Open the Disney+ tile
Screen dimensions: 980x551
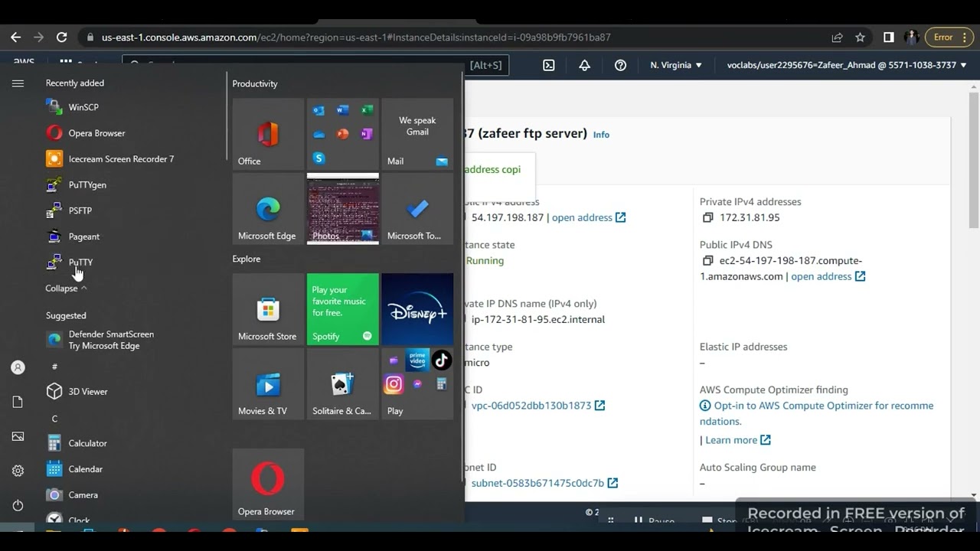pos(417,309)
